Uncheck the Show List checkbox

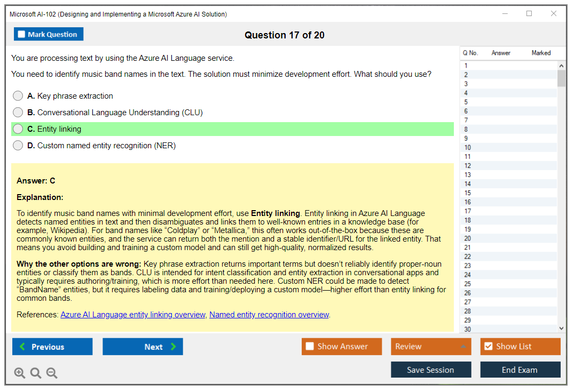coord(488,347)
